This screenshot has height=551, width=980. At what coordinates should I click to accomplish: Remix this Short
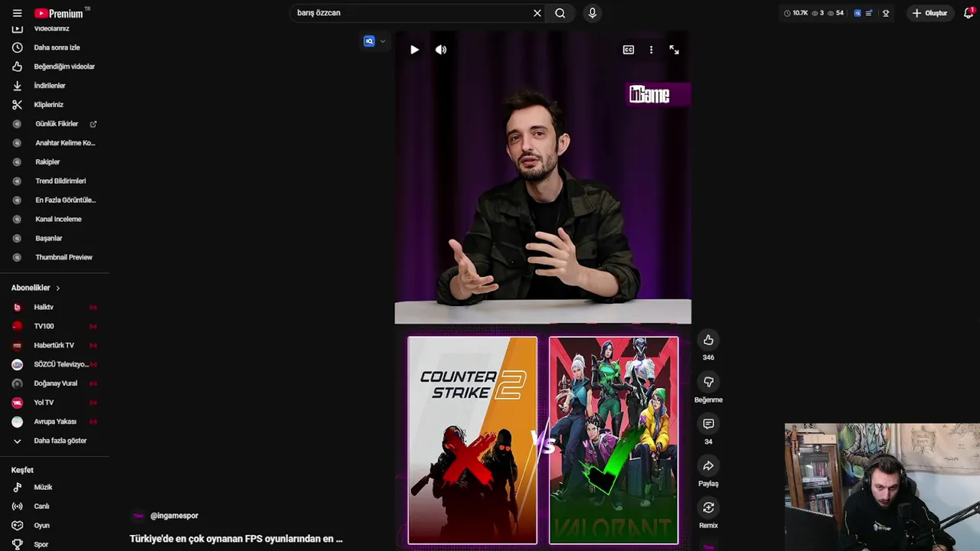708,507
